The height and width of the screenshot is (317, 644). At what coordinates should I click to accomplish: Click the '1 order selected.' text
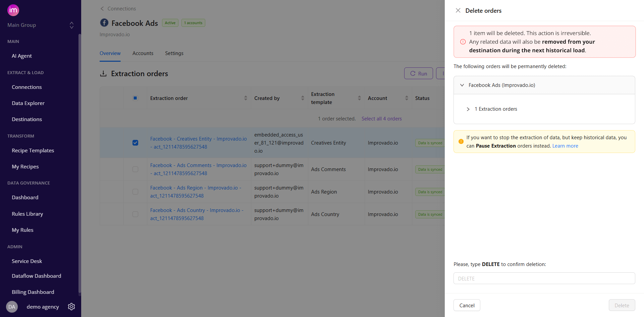[x=337, y=119]
